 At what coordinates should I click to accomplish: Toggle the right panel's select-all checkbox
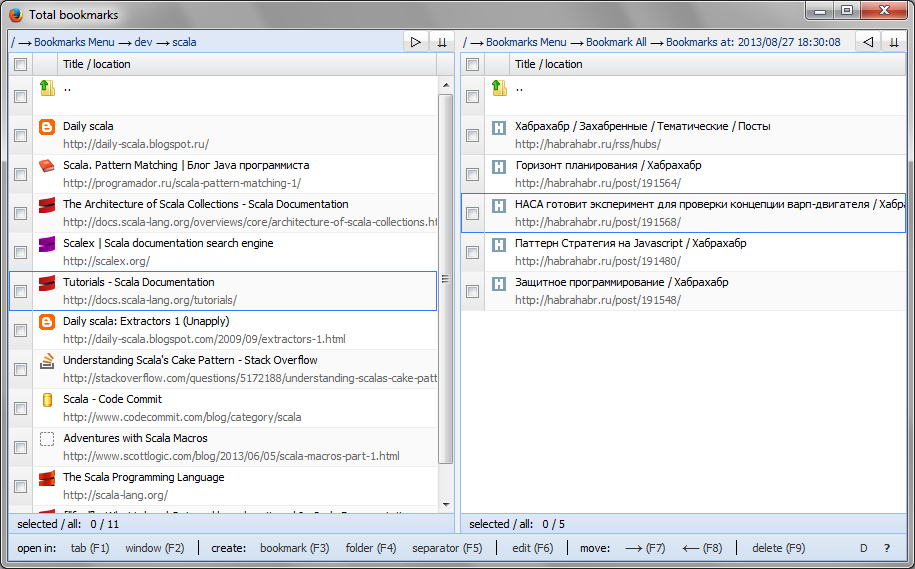tap(473, 64)
